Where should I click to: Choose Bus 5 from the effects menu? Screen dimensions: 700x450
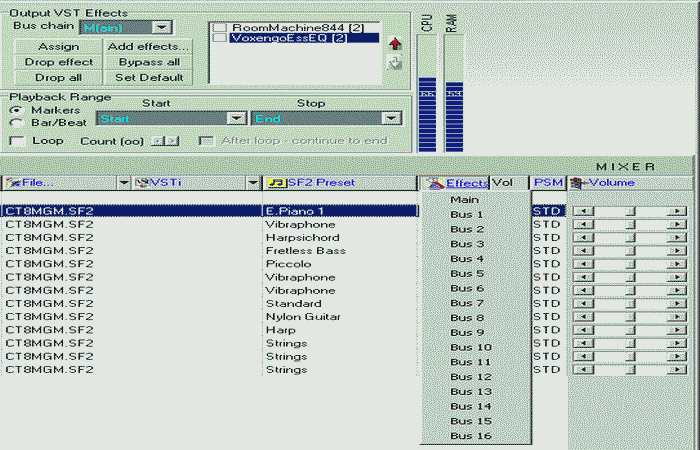(466, 273)
